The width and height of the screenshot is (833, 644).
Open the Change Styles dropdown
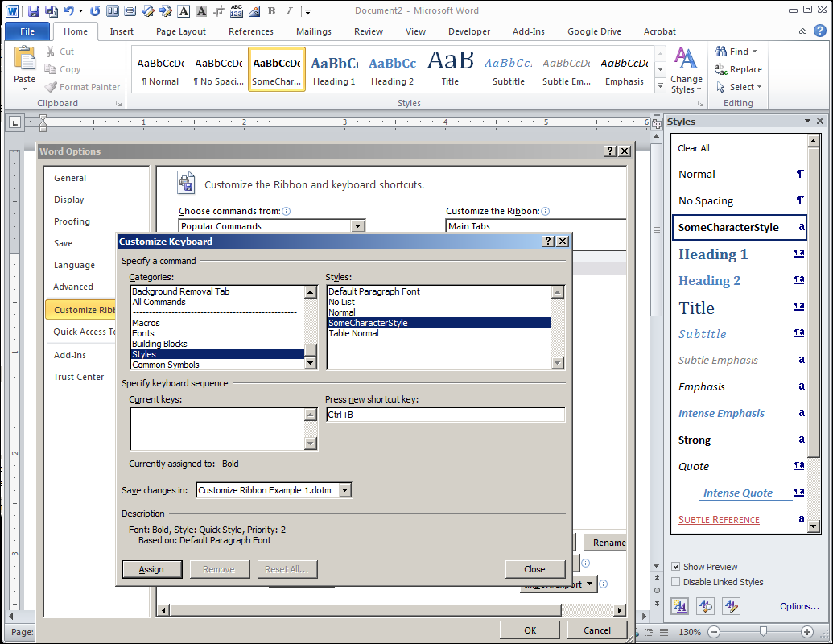(x=686, y=69)
